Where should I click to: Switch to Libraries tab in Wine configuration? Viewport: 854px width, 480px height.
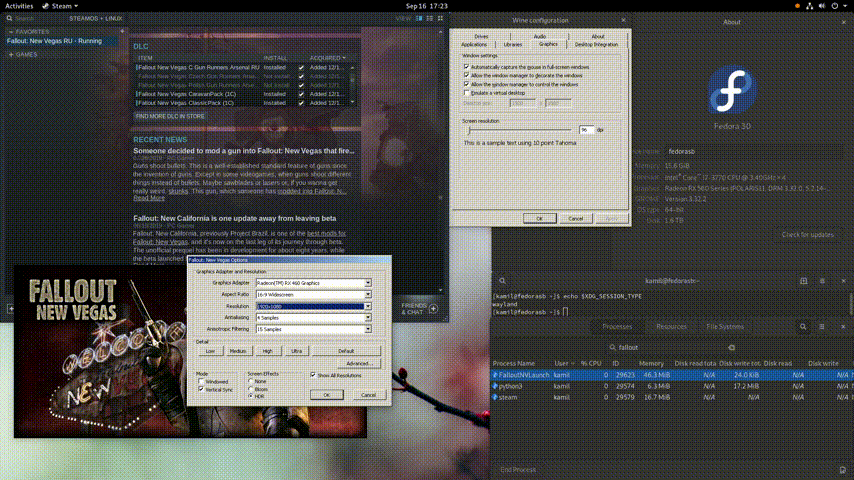pos(513,45)
